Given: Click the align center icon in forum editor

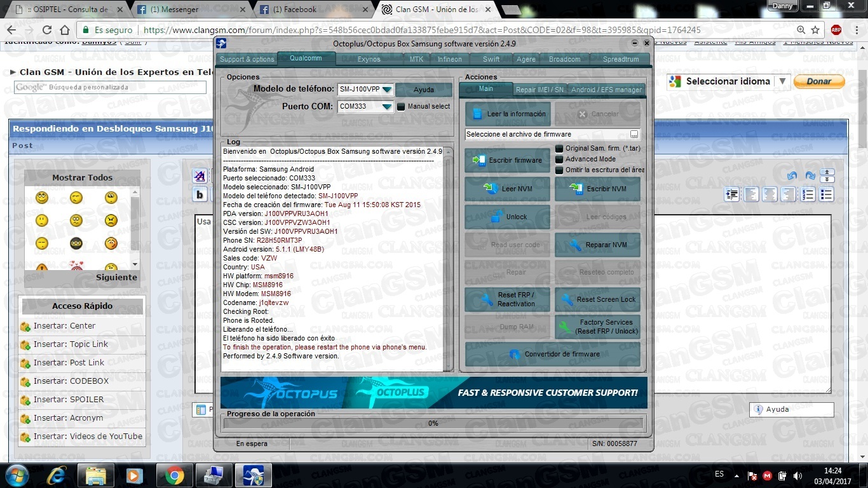Looking at the screenshot, I should (770, 194).
